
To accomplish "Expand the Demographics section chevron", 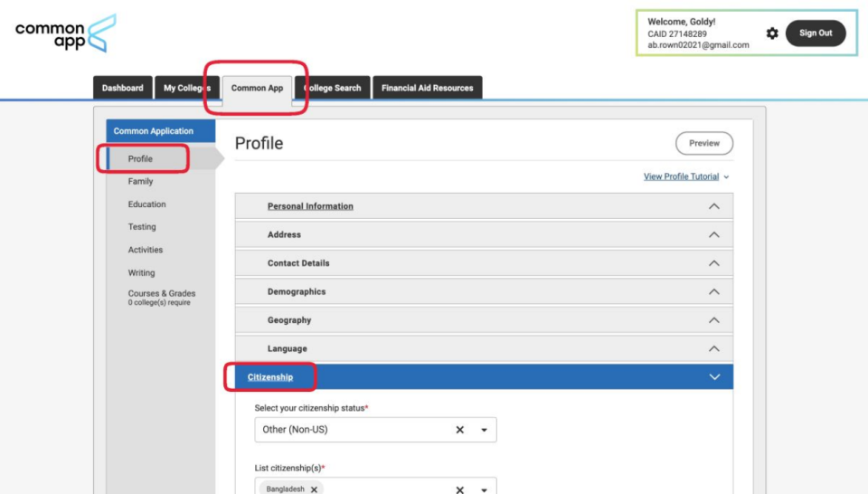I will pos(714,292).
